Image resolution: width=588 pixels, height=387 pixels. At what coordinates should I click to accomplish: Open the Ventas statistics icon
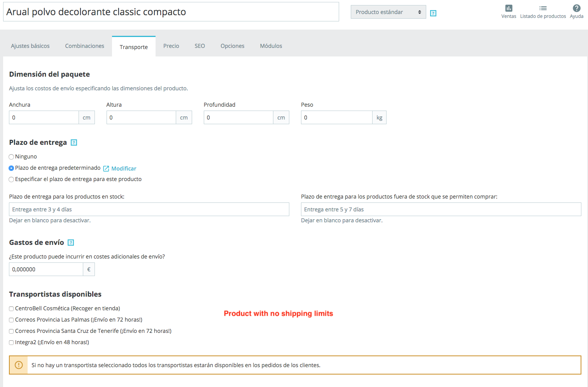pyautogui.click(x=509, y=8)
